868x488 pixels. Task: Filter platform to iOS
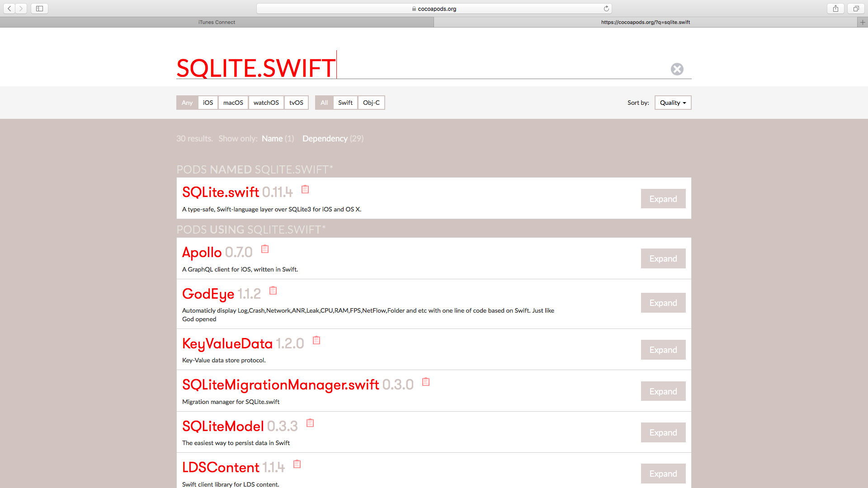[208, 103]
